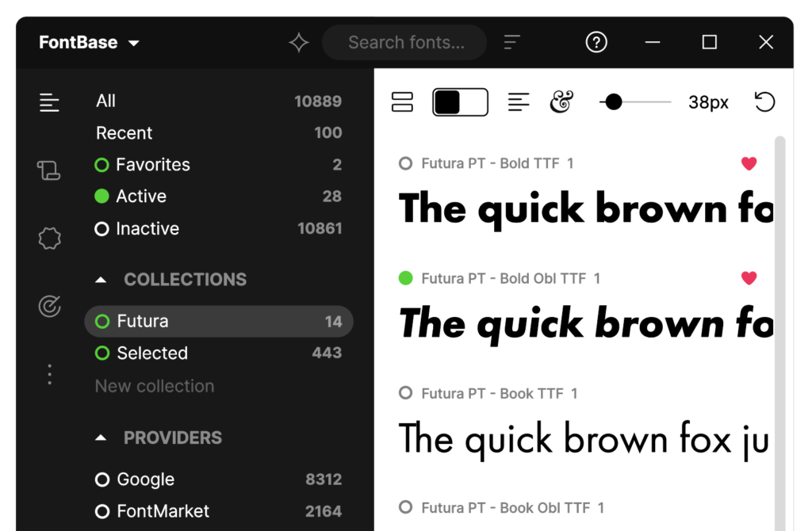Viewport: 812px width, 531px height.
Task: Click New collection to create one
Action: point(155,386)
